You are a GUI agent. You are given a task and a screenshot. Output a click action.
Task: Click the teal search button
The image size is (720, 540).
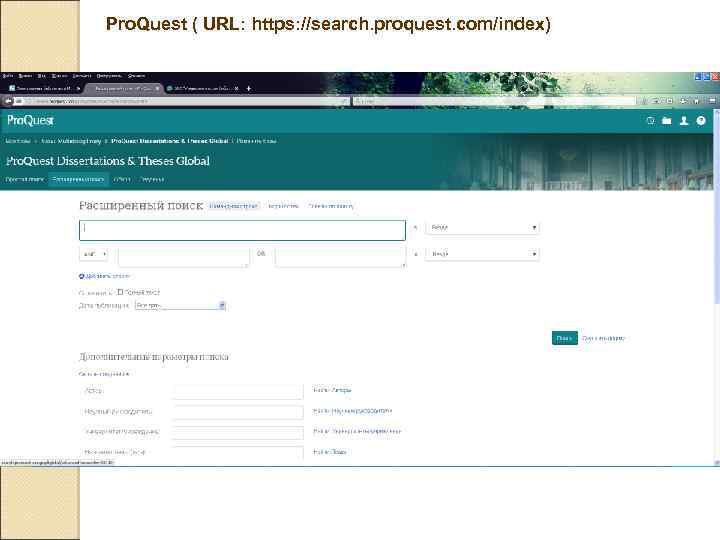click(x=564, y=338)
